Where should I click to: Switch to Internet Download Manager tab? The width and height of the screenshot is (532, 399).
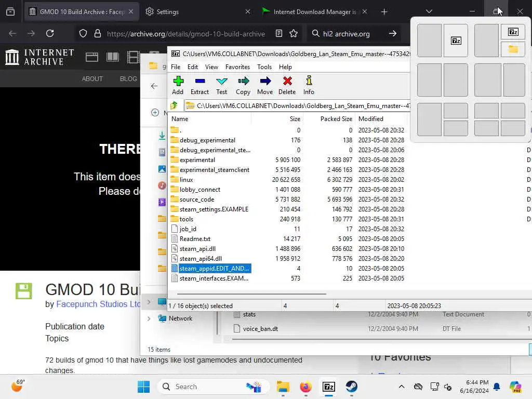tap(314, 11)
